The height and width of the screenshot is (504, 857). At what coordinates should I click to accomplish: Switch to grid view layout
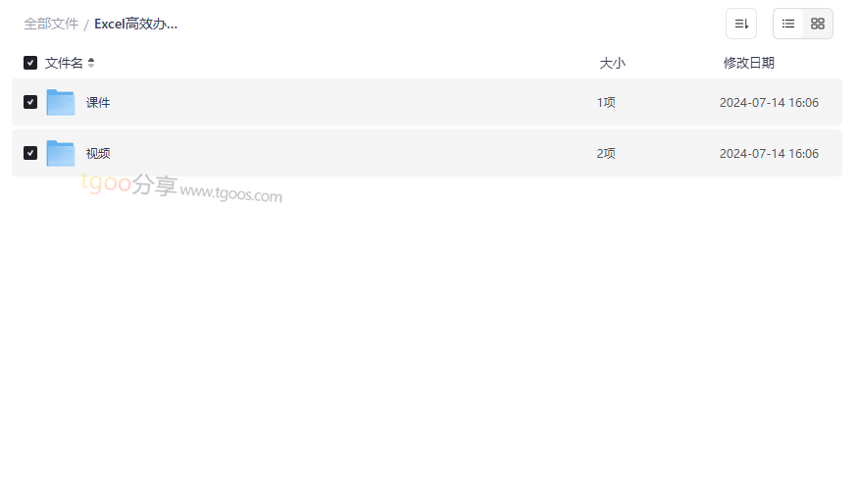tap(818, 24)
